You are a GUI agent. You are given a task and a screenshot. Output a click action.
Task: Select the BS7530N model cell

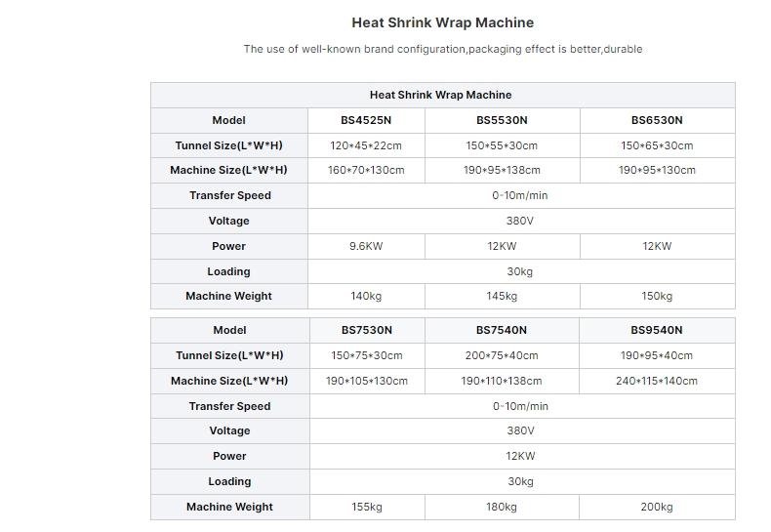click(x=366, y=330)
